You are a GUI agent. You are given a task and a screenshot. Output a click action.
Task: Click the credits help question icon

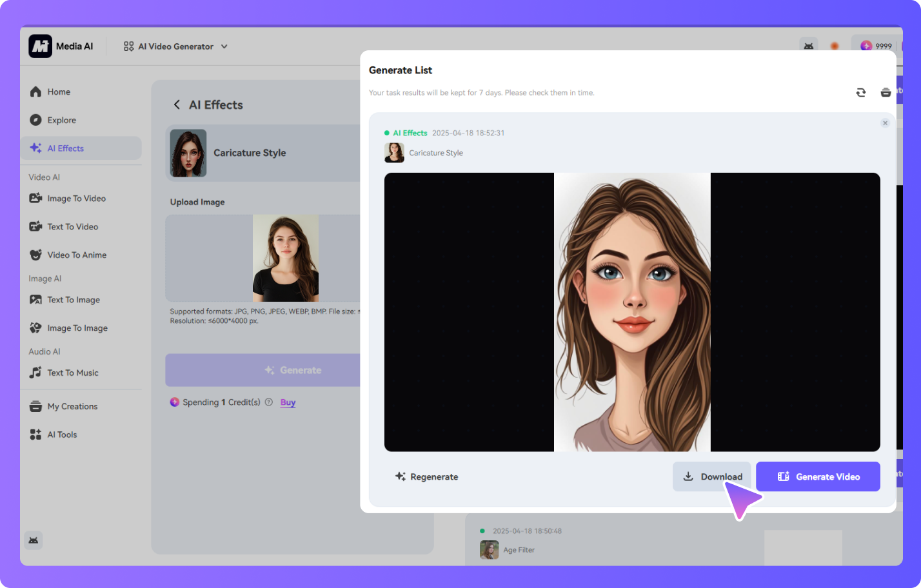(x=269, y=402)
